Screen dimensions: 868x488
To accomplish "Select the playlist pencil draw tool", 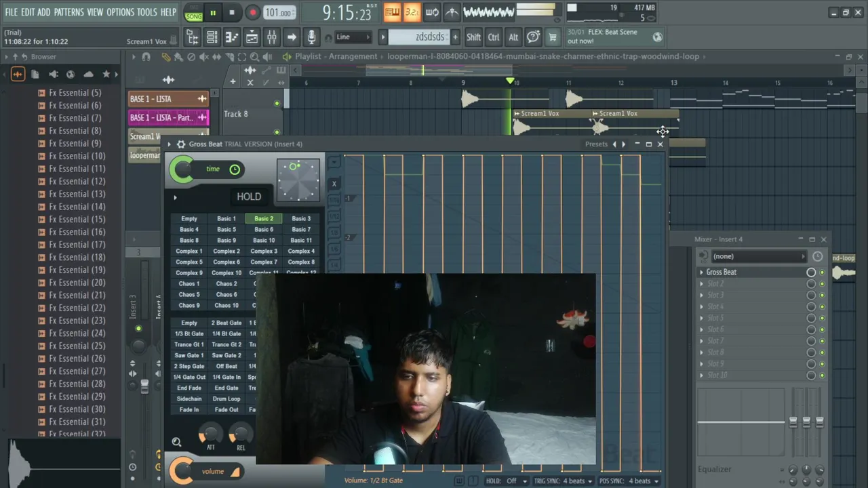I will click(166, 57).
